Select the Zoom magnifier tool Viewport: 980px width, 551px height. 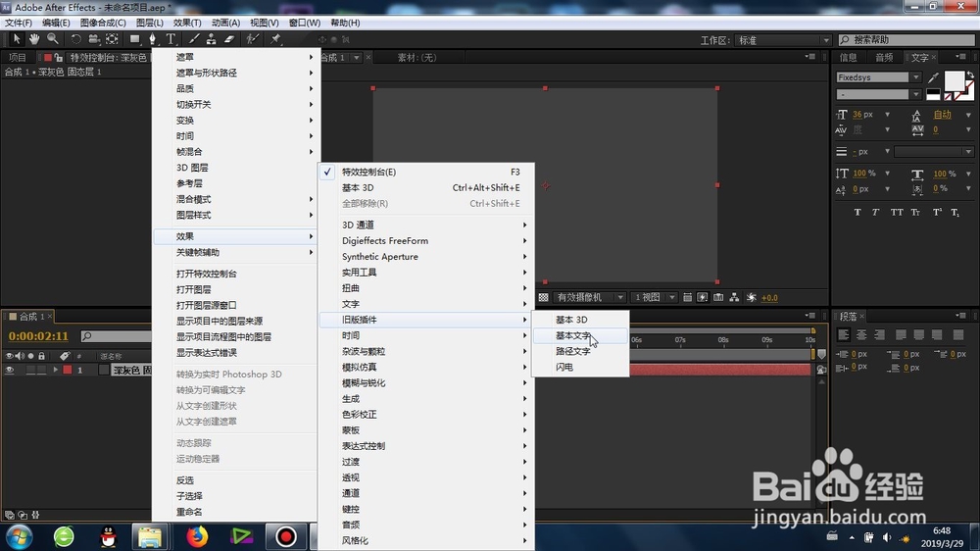pos(53,39)
